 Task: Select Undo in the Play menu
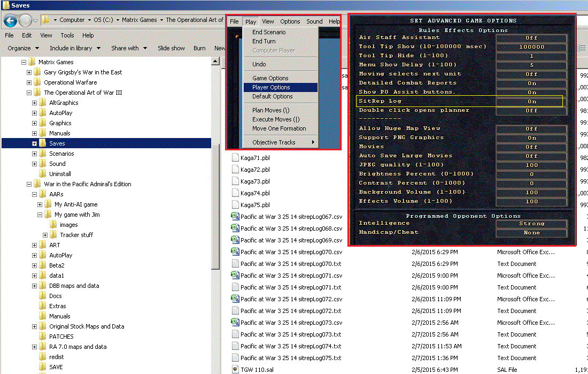[x=281, y=64]
